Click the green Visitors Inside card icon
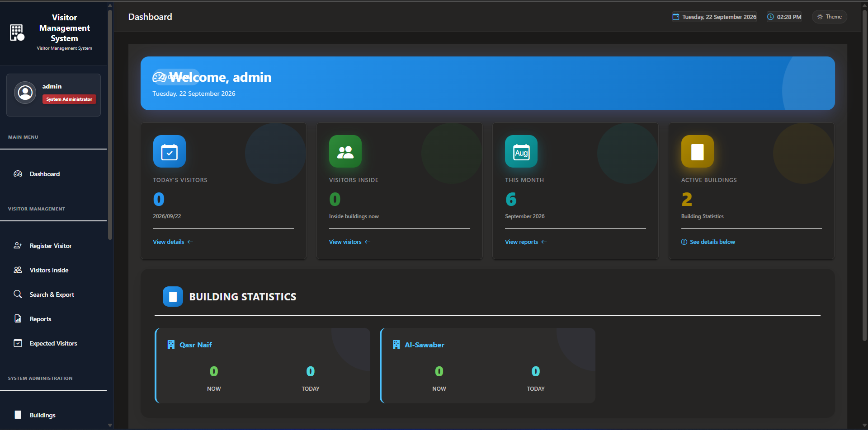868x430 pixels. pos(345,151)
